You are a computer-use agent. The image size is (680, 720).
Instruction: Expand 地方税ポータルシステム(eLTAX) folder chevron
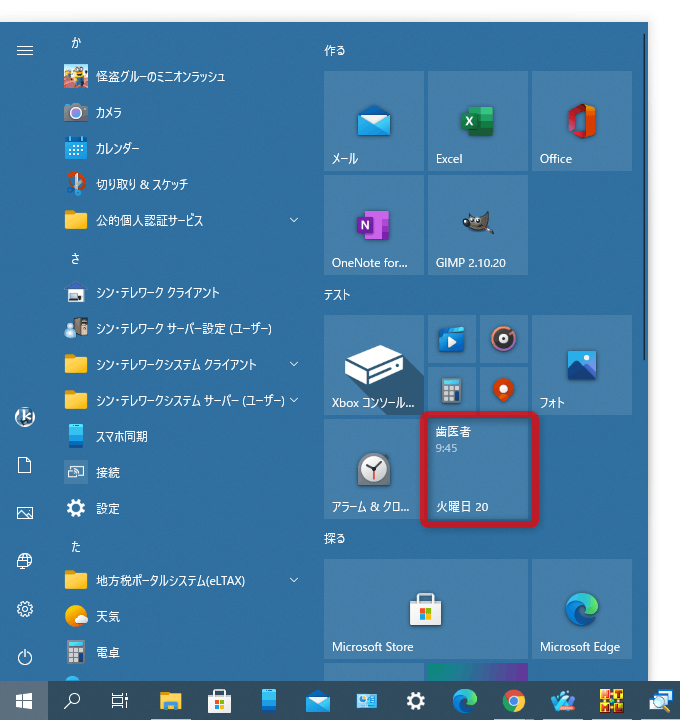pos(294,580)
